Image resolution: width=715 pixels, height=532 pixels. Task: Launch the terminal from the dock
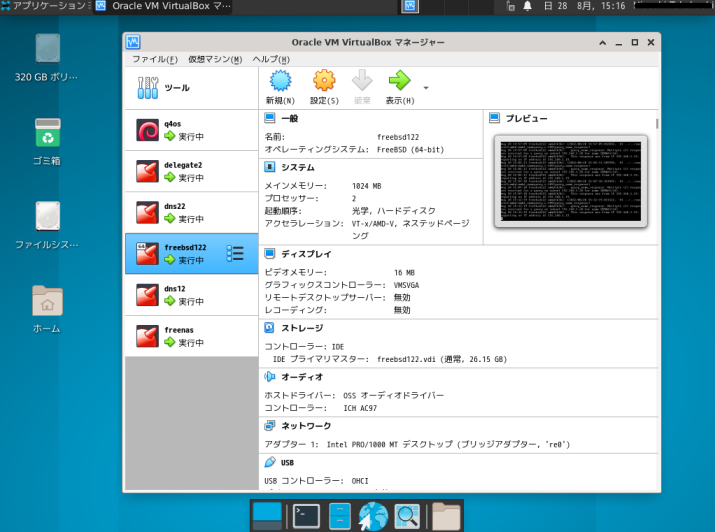[x=306, y=516]
